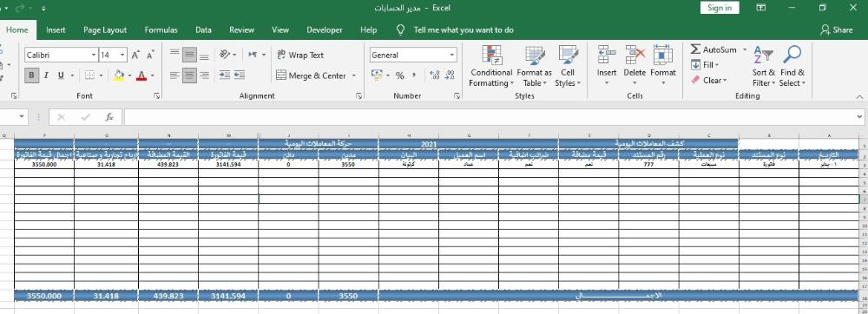Open the Developer tab
The height and width of the screenshot is (314, 868).
tap(325, 29)
